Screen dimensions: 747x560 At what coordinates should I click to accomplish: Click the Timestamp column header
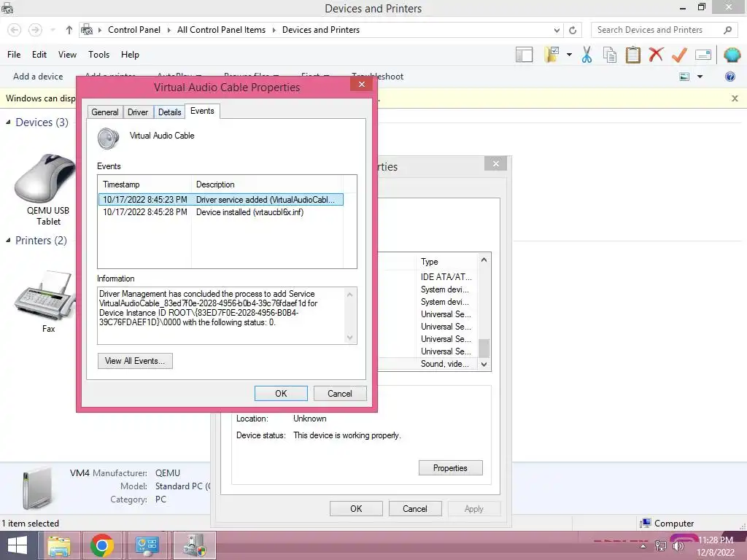144,184
